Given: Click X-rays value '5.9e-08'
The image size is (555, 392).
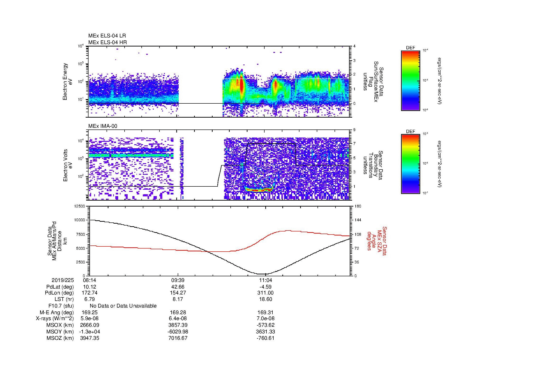Looking at the screenshot, I should tap(89, 318).
